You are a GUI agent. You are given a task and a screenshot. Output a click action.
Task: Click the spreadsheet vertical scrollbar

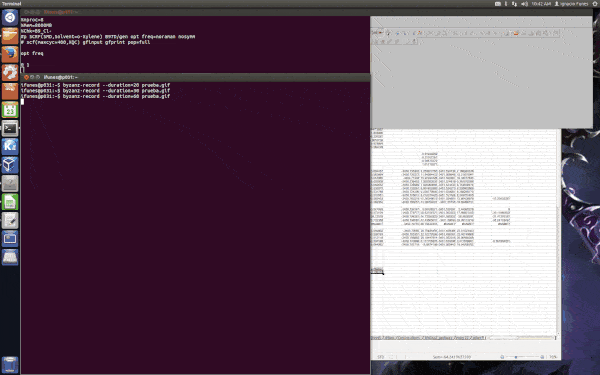[x=559, y=232]
